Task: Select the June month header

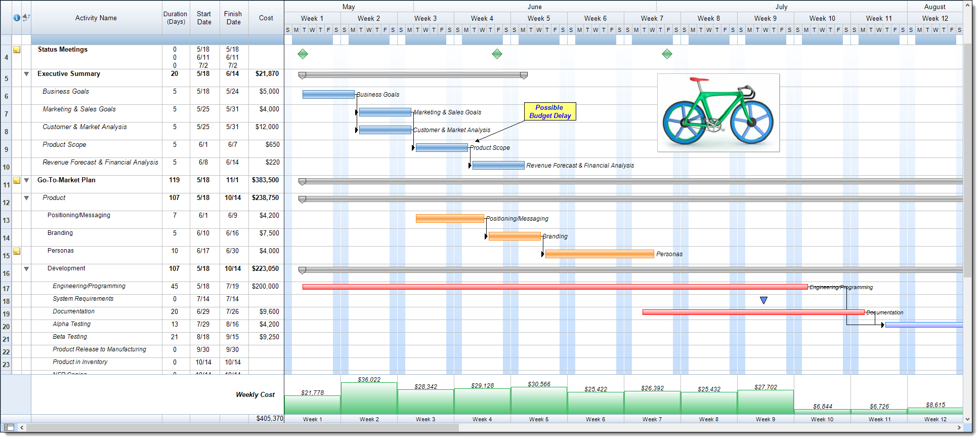Action: pyautogui.click(x=534, y=7)
